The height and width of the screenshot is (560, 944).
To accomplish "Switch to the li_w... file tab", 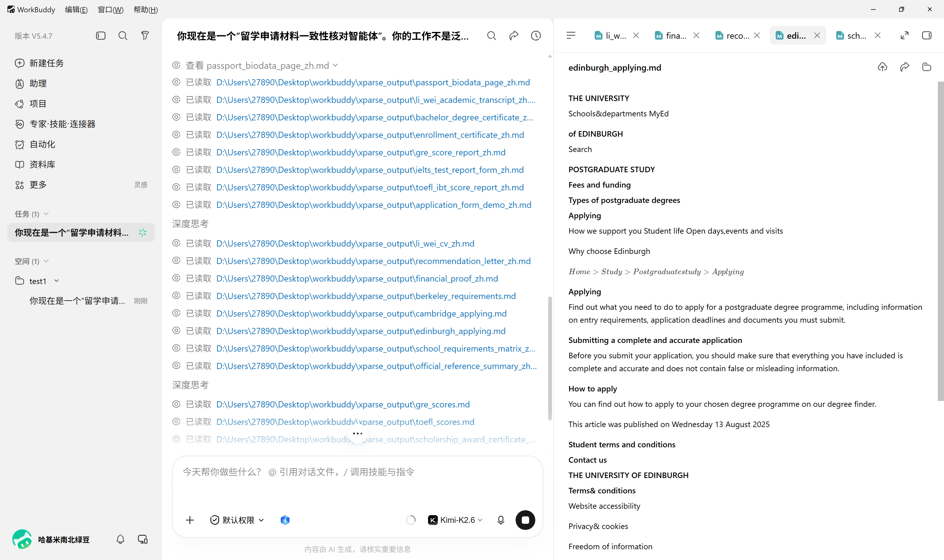I will [x=611, y=36].
